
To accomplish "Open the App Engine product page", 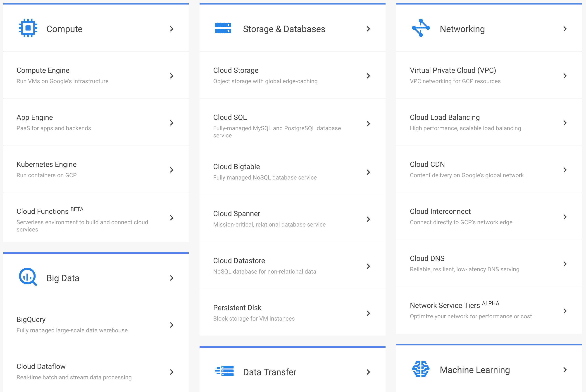I will coord(35,117).
